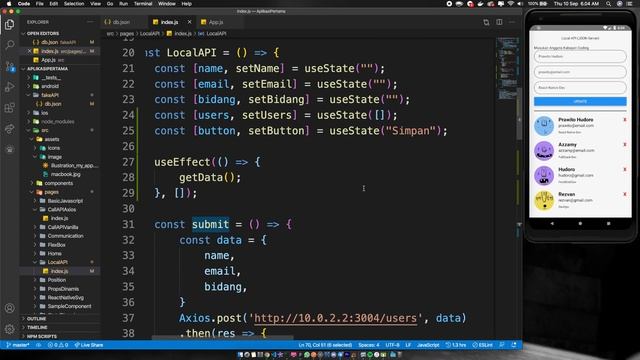
Task: Click the notifications bell in status bar
Action: pyautogui.click(x=514, y=345)
